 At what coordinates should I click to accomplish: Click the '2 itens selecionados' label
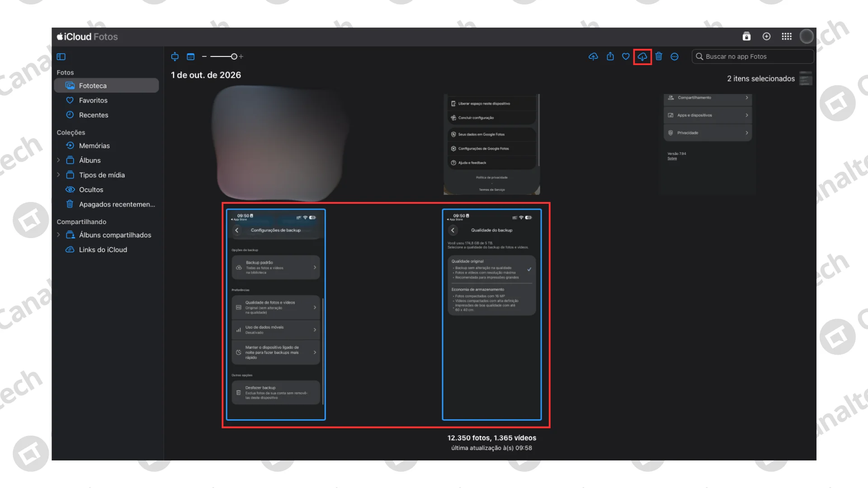tap(761, 79)
